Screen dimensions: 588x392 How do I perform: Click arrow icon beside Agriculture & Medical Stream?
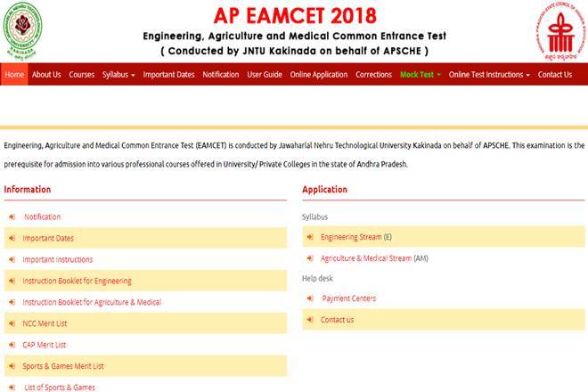click(x=310, y=258)
